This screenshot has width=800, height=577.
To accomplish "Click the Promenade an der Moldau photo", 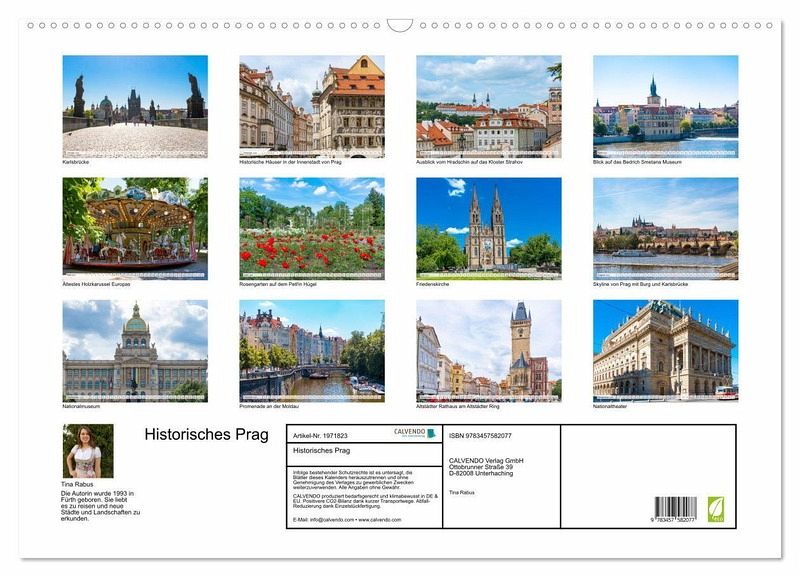I will (x=312, y=351).
